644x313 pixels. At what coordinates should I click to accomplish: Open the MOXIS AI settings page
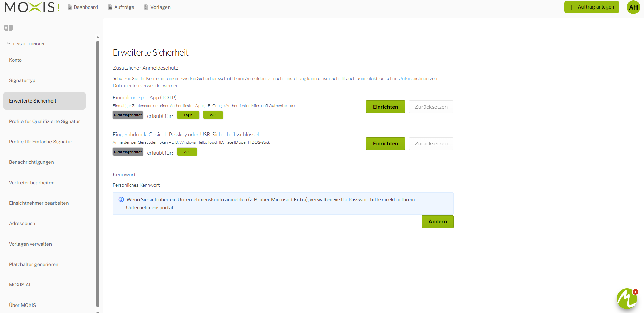44,285
